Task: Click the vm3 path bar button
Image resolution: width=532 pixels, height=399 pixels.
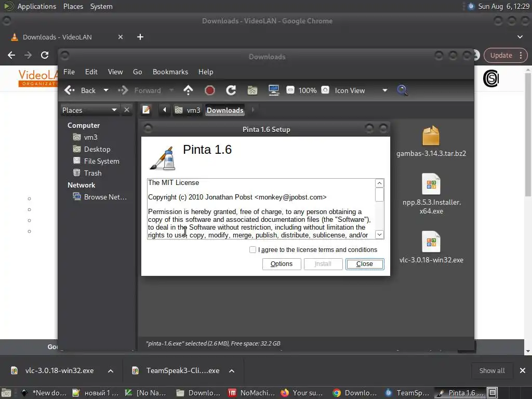Action: (188, 110)
